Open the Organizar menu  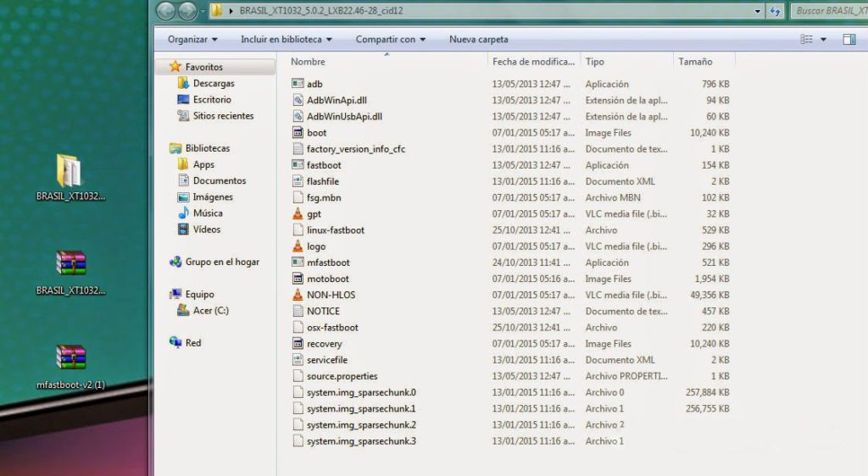tap(192, 39)
